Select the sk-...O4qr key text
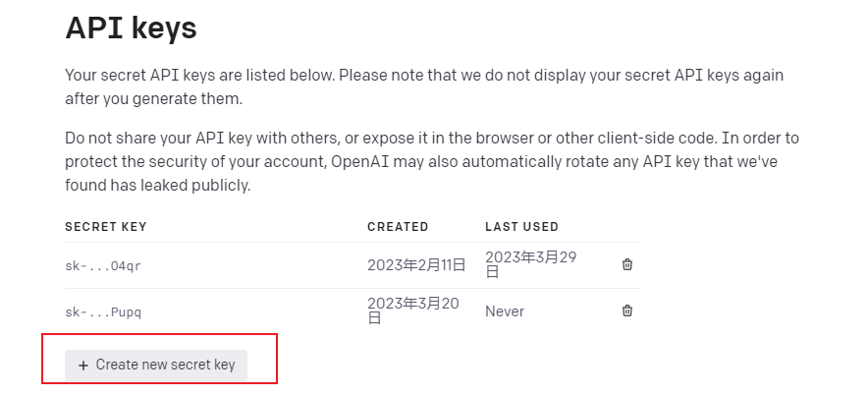This screenshot has width=868, height=396. (96, 265)
